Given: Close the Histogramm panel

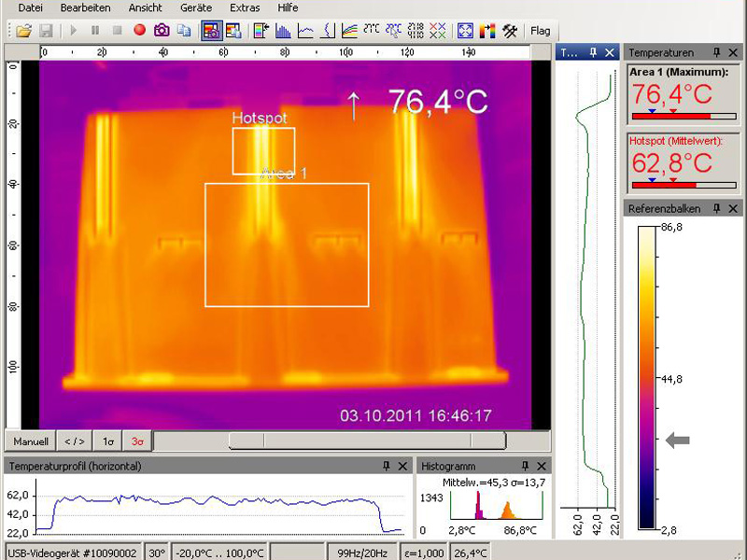Looking at the screenshot, I should point(542,466).
